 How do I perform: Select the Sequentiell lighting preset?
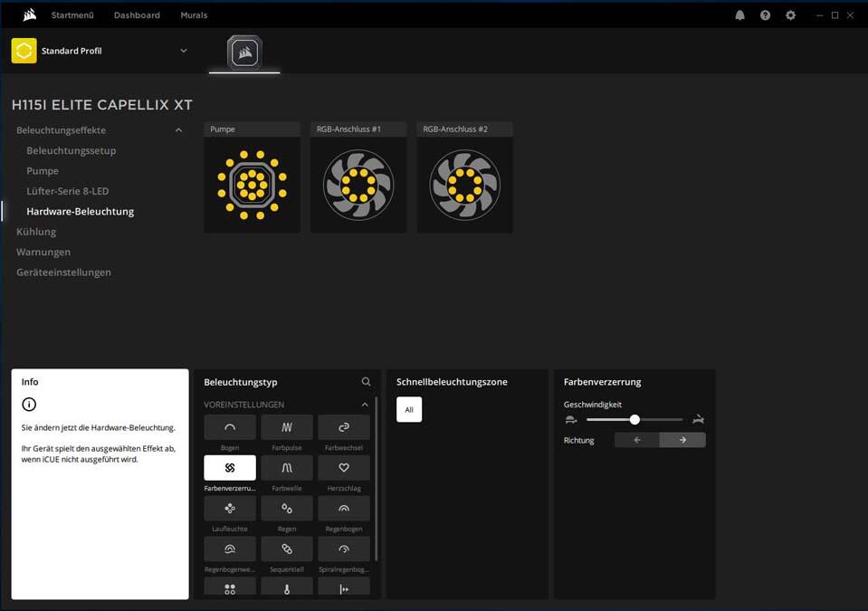(x=287, y=549)
